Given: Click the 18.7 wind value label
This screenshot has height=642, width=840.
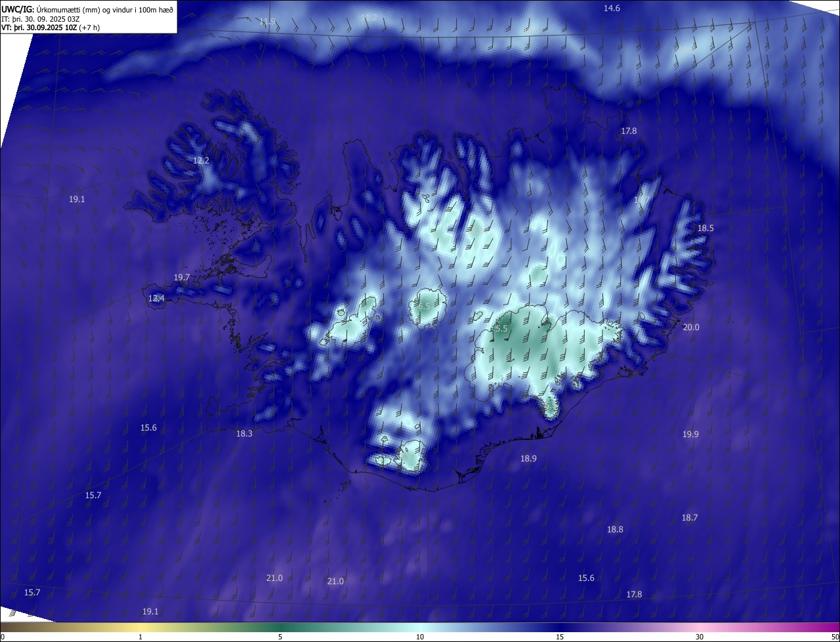Looking at the screenshot, I should pos(689,518).
